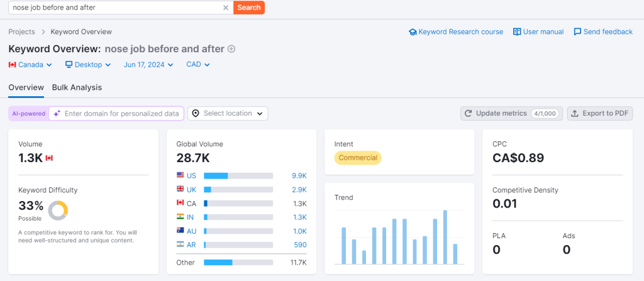The height and width of the screenshot is (281, 644).
Task: Click the tallest bar in Trend chart
Action: coord(445,237)
